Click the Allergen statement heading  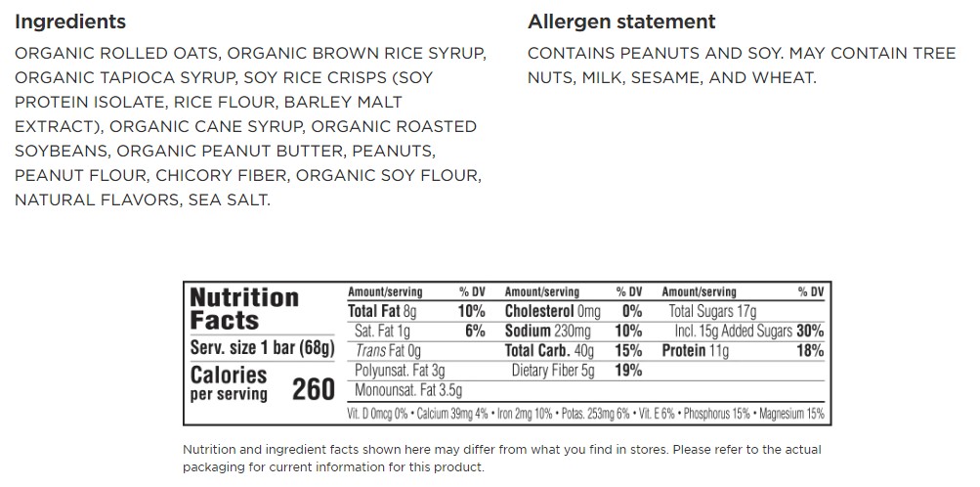click(x=621, y=22)
